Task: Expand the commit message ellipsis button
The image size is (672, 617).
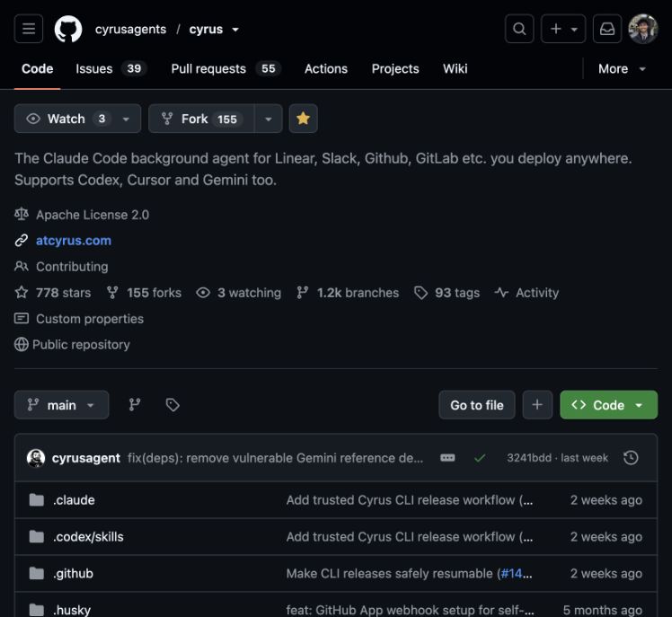Action: pyautogui.click(x=447, y=458)
